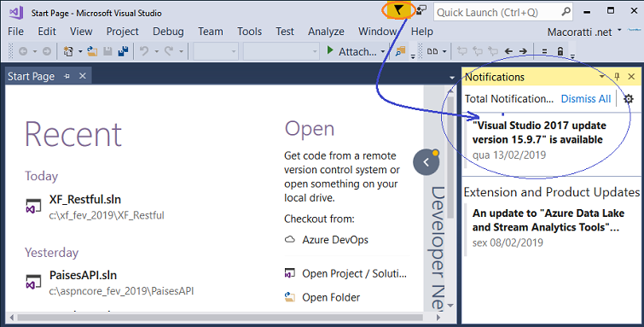644x327 pixels.
Task: Open the Analyze menu
Action: pos(326,32)
